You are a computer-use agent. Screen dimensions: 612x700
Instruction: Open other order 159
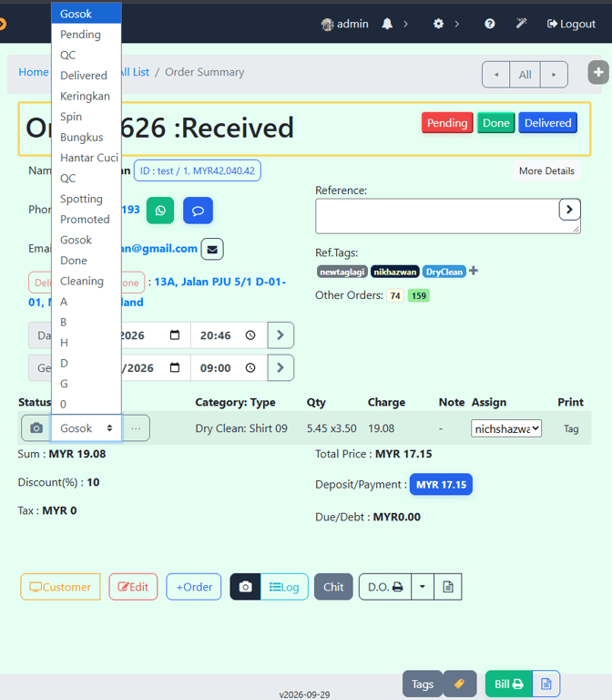pyautogui.click(x=418, y=295)
